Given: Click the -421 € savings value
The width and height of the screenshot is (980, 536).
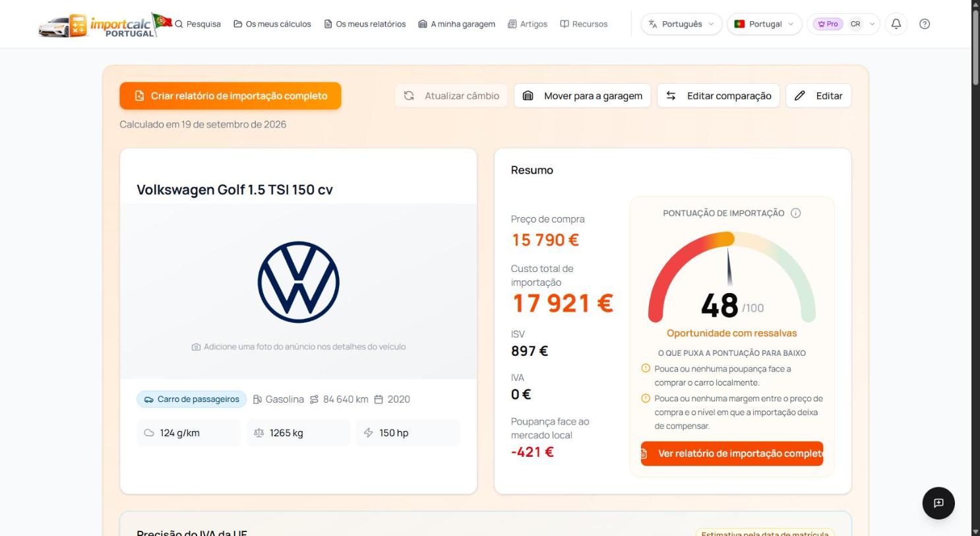Looking at the screenshot, I should point(532,452).
